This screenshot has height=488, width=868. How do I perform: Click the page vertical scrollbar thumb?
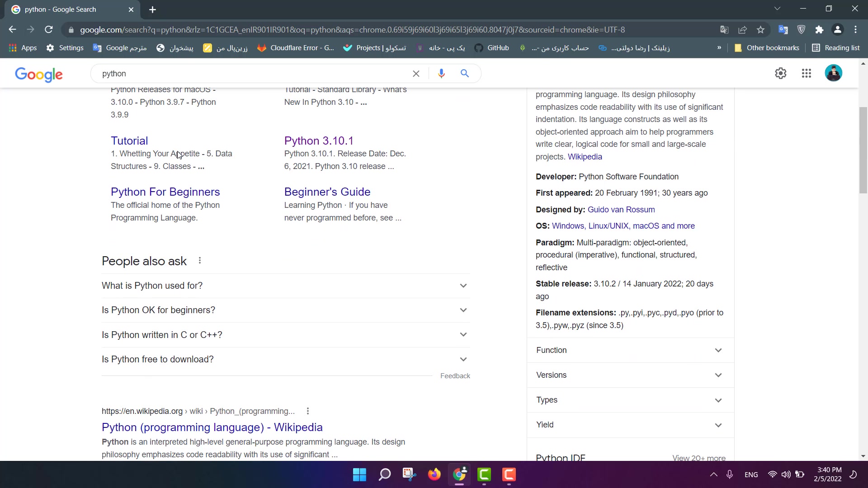(x=863, y=150)
